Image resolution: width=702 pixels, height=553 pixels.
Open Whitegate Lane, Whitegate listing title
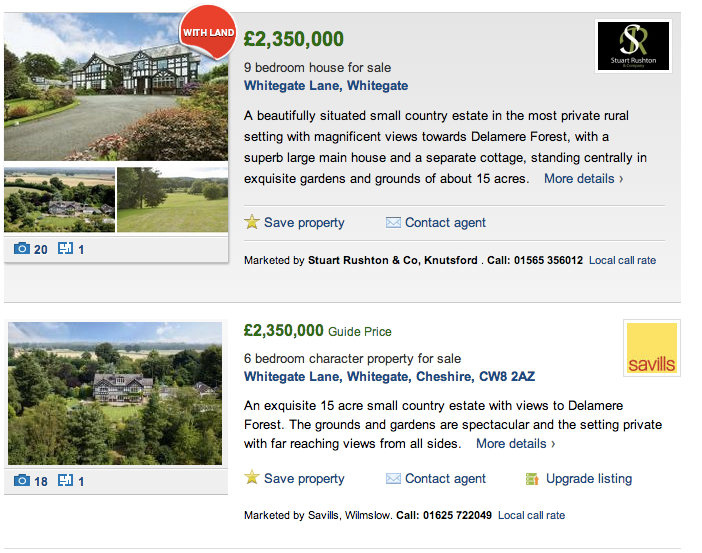coord(326,86)
